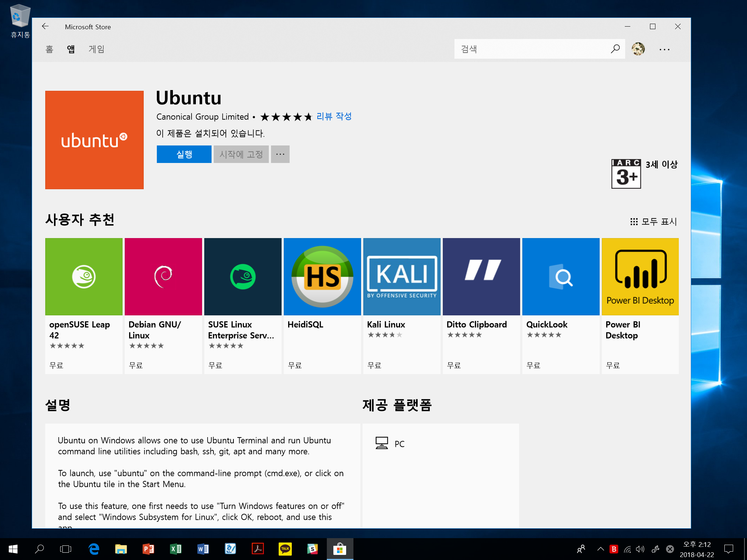Viewport: 747px width, 560px height.
Task: Select the QuickLook app icon
Action: tap(561, 277)
